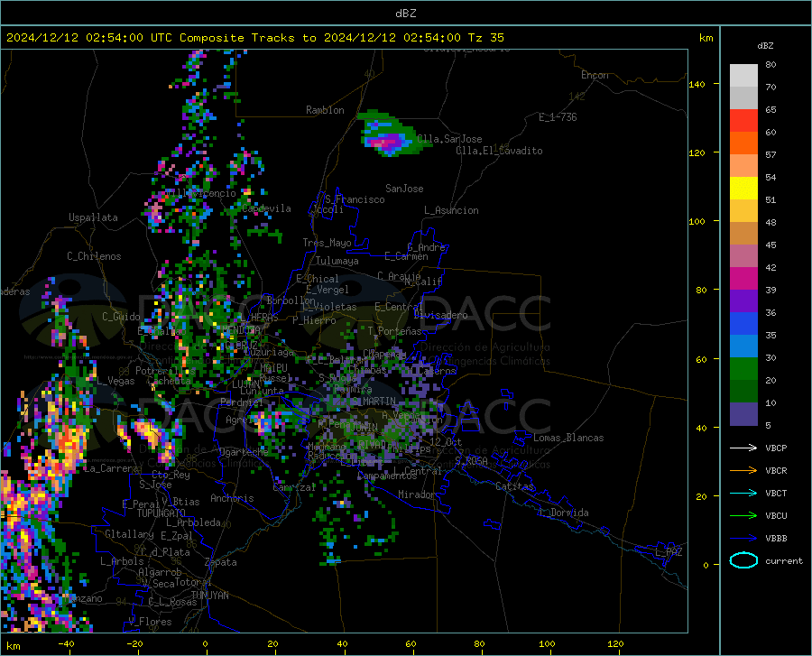Click the 'Ramblon' map label
Screen dimensions: 812x656
(325, 110)
